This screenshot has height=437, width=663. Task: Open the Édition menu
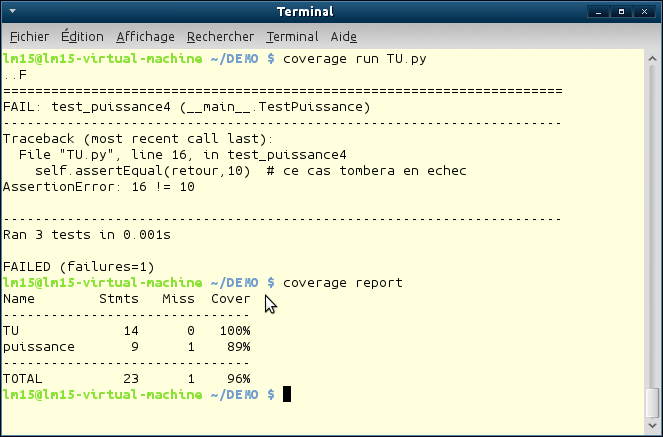pyautogui.click(x=82, y=36)
